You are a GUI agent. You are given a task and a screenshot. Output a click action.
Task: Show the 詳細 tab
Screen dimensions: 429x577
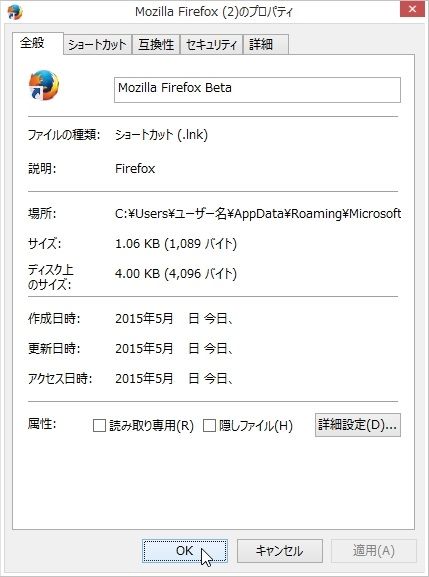coord(266,45)
